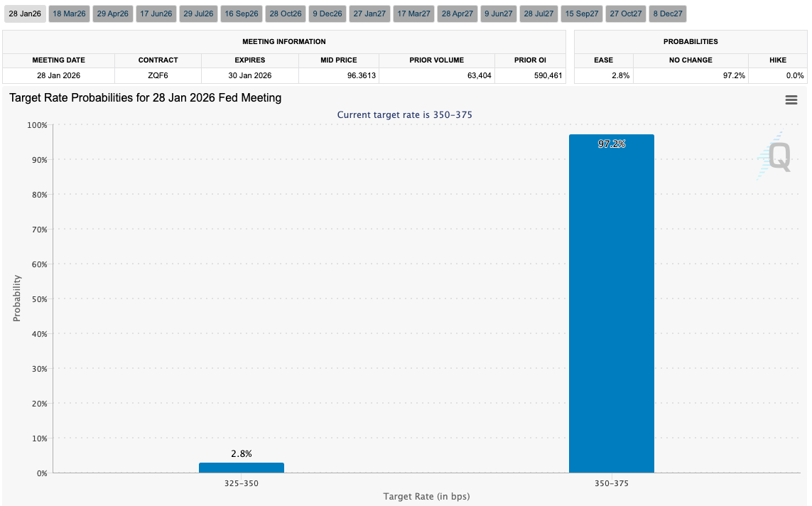Open the 15 Sep27 meeting tab
This screenshot has height=506, width=812.
pos(581,14)
